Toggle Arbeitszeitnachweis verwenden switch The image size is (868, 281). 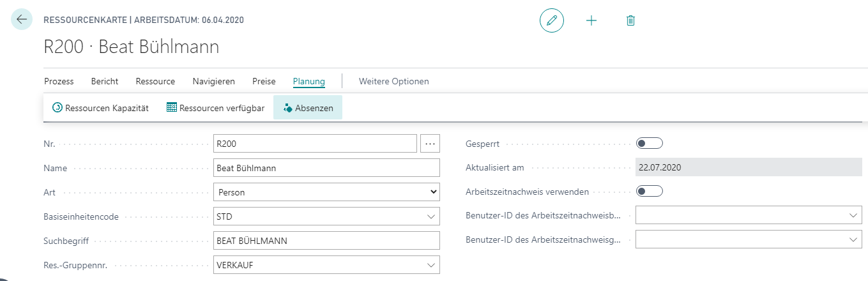coord(650,191)
